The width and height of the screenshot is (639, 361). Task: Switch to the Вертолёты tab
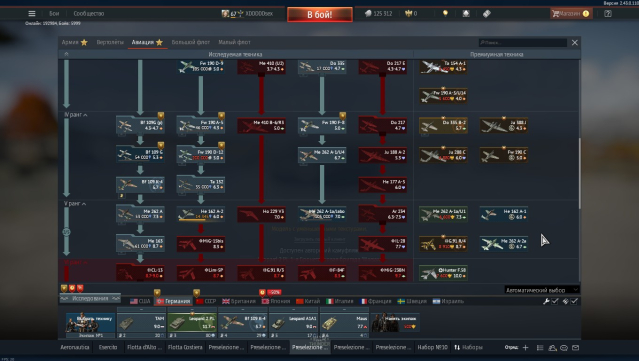coord(110,42)
